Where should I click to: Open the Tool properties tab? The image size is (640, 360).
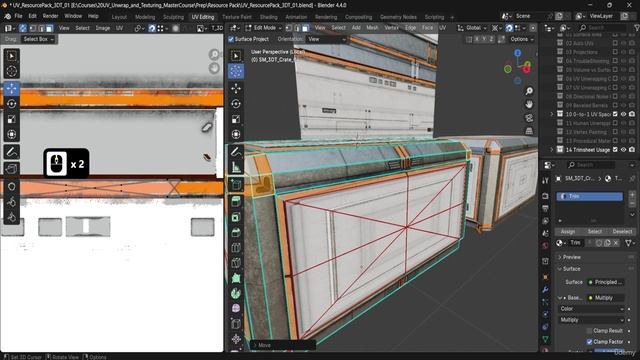pyautogui.click(x=546, y=180)
